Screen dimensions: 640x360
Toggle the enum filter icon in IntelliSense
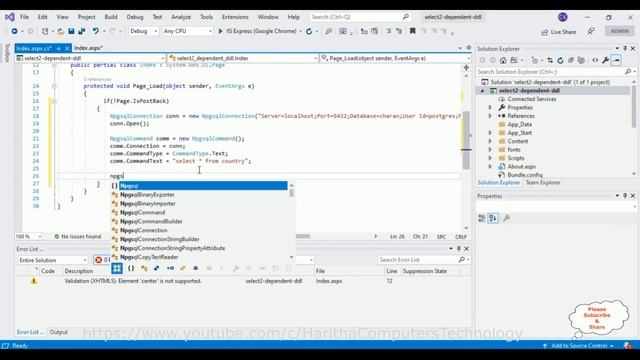tap(182, 268)
